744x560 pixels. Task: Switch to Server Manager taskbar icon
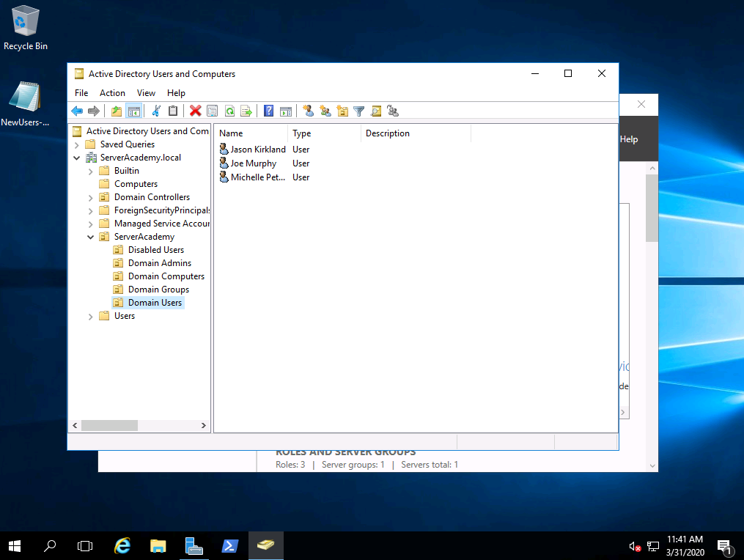pos(194,546)
